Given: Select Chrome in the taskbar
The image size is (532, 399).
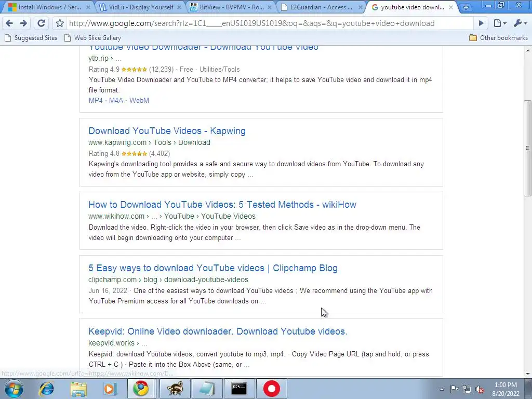Looking at the screenshot, I should [x=141, y=389].
